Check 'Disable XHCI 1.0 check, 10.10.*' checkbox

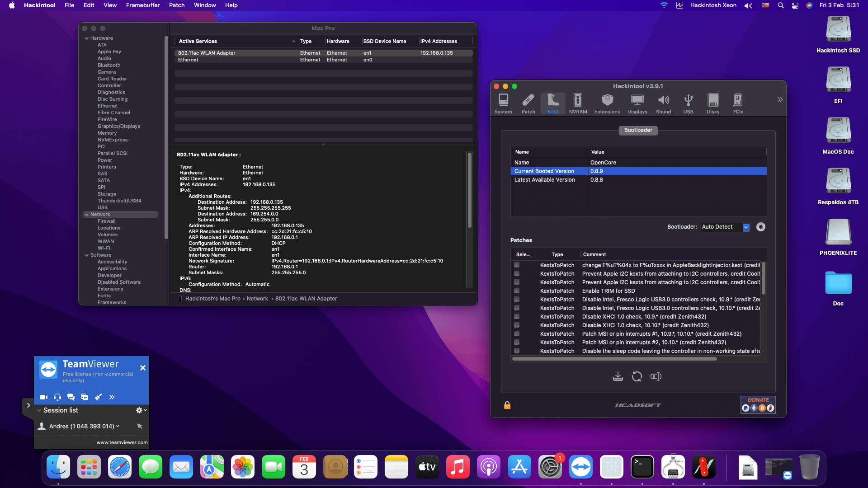click(x=517, y=325)
